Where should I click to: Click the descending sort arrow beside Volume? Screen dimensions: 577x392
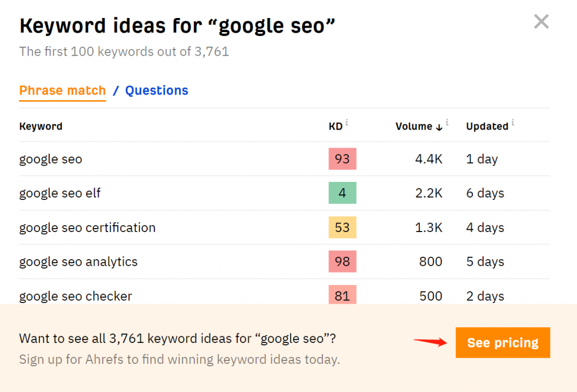[x=438, y=127]
